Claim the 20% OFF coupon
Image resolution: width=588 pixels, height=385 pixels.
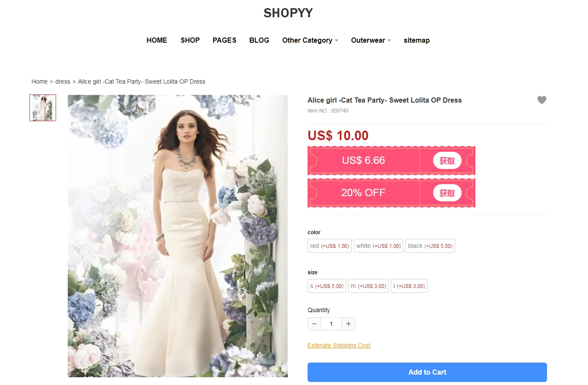pyautogui.click(x=447, y=193)
